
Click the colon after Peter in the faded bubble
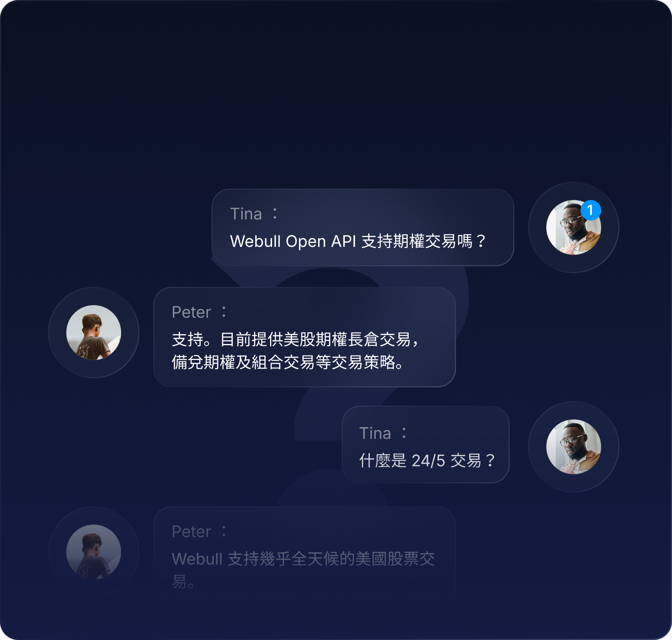coord(224,531)
